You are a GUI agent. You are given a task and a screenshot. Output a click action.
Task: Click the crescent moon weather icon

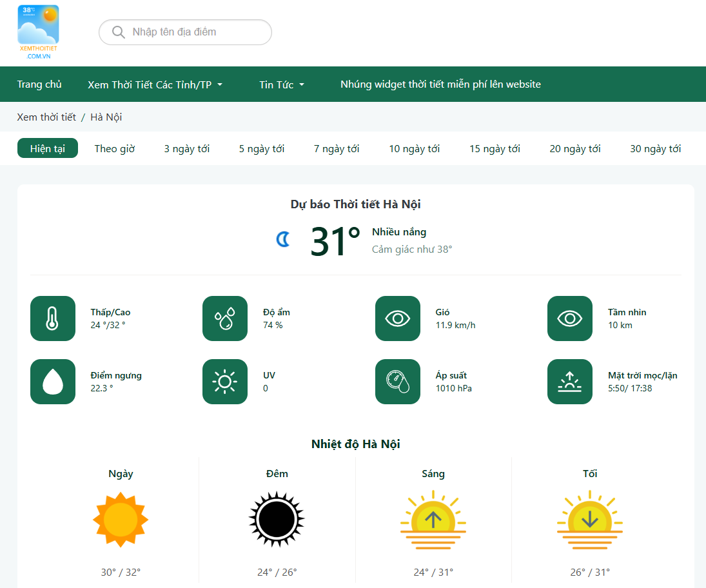[283, 240]
